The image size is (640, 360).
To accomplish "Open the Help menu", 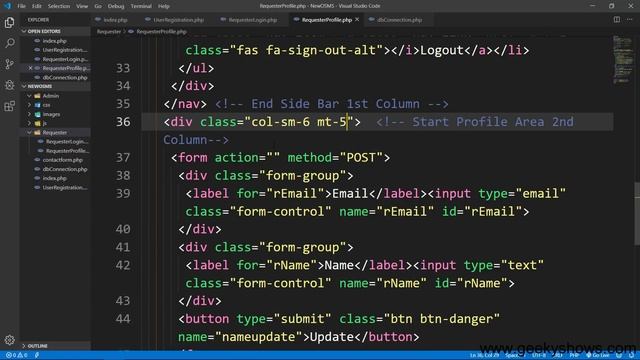I will [x=164, y=6].
